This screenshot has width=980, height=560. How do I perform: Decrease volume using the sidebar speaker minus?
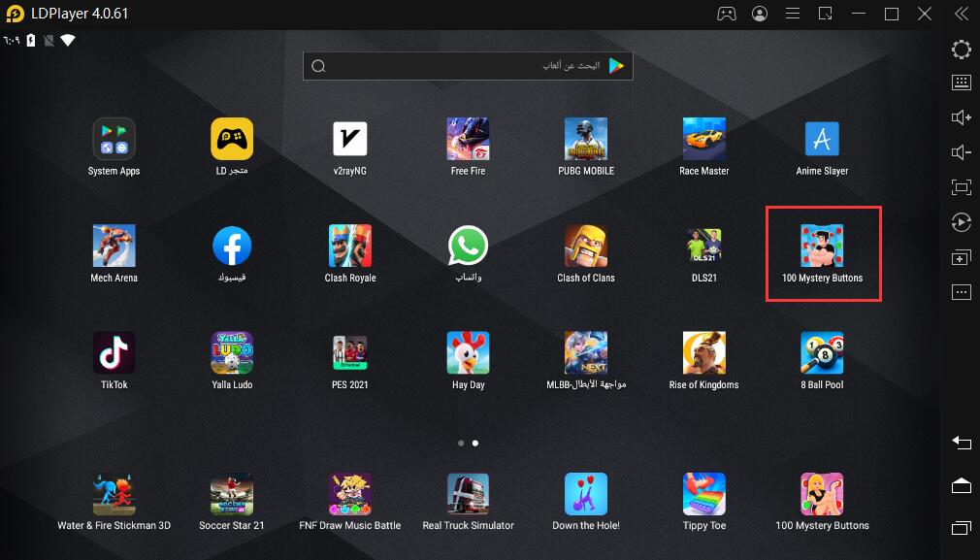click(x=962, y=152)
